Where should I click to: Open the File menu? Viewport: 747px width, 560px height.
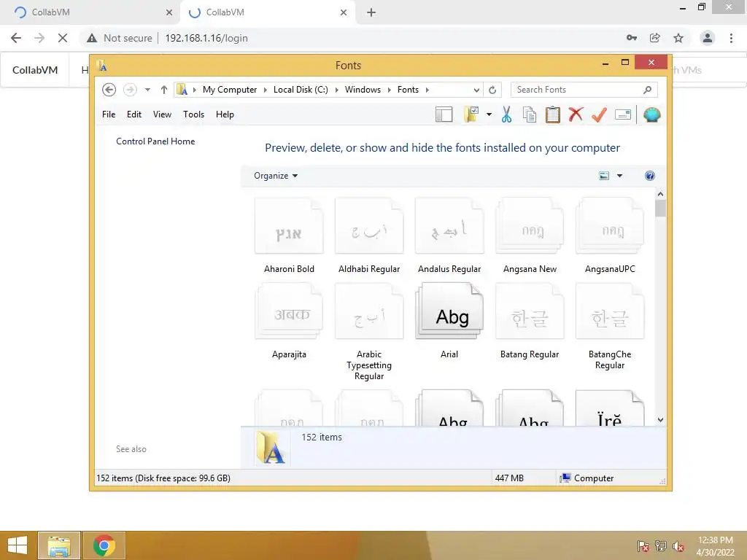109,114
